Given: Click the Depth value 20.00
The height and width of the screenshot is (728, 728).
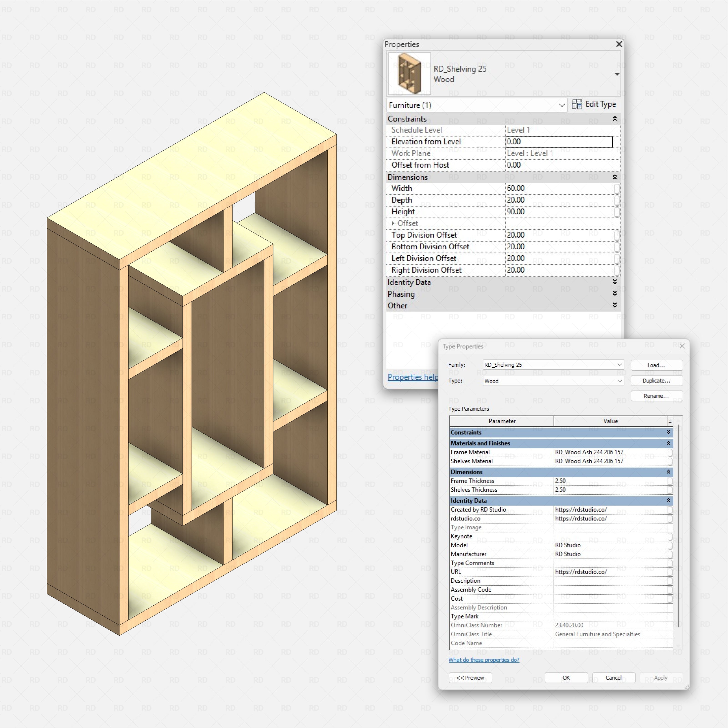Looking at the screenshot, I should tap(559, 200).
